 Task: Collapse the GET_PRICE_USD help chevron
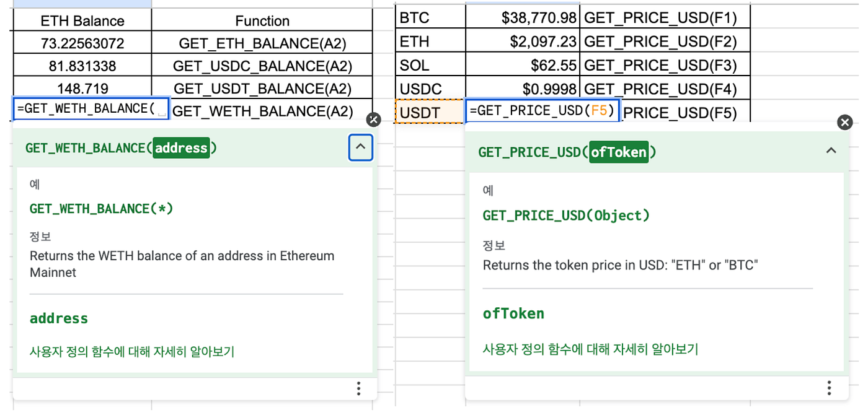831,151
